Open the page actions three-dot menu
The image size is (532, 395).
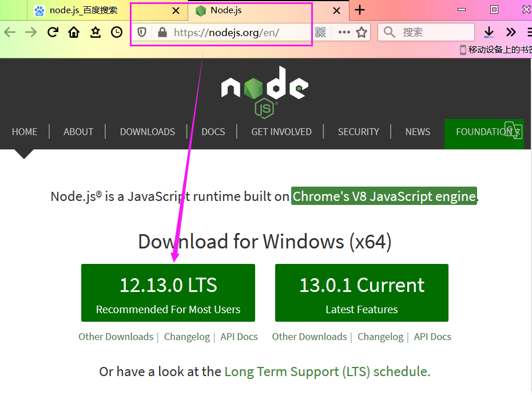tap(344, 32)
